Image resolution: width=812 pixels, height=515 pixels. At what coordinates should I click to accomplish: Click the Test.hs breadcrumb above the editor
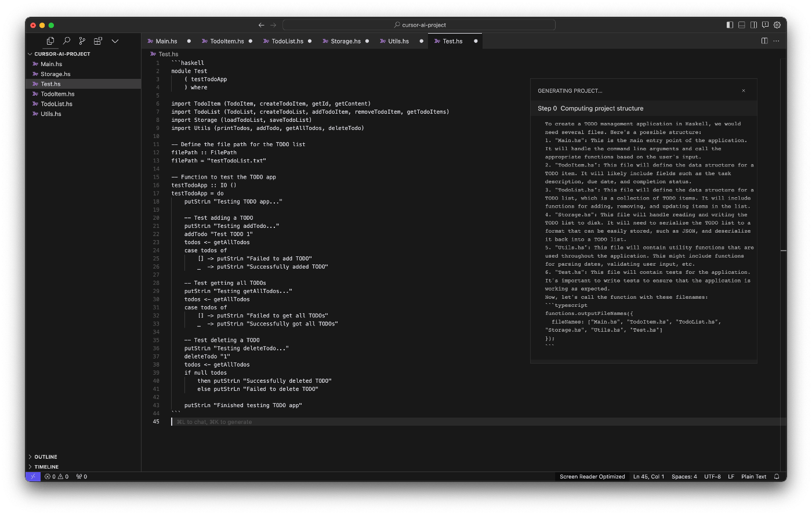(165, 54)
